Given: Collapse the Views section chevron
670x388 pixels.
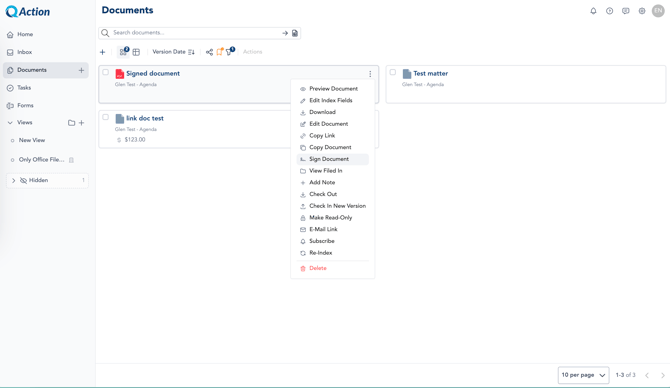Looking at the screenshot, I should click(10, 123).
